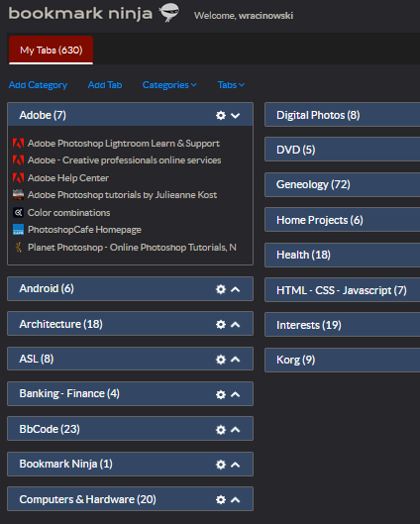The height and width of the screenshot is (524, 420).
Task: Open PhotoshopCafe Homepage bookmark
Action: coord(84,230)
